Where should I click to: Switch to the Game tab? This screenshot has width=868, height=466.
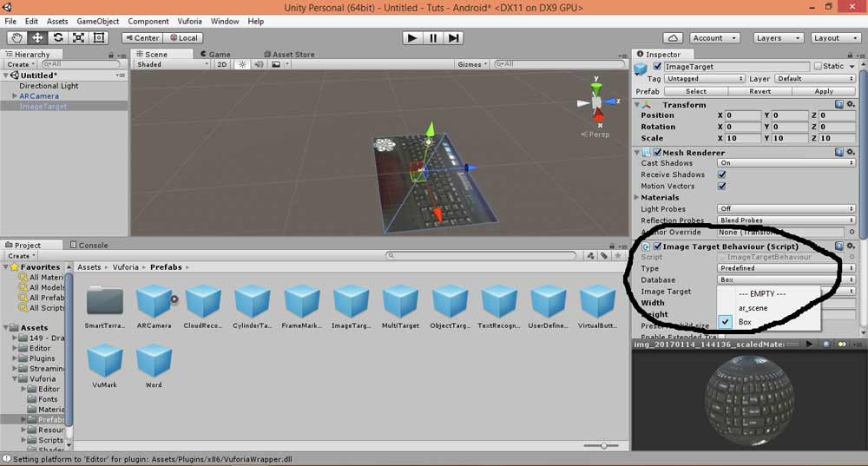coord(216,55)
